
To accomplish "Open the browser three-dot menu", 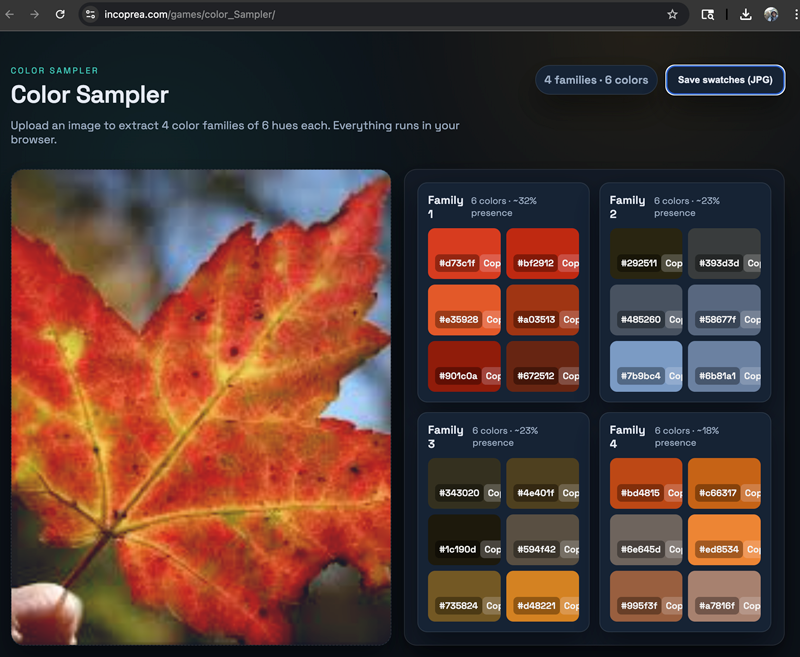I will pos(794,15).
